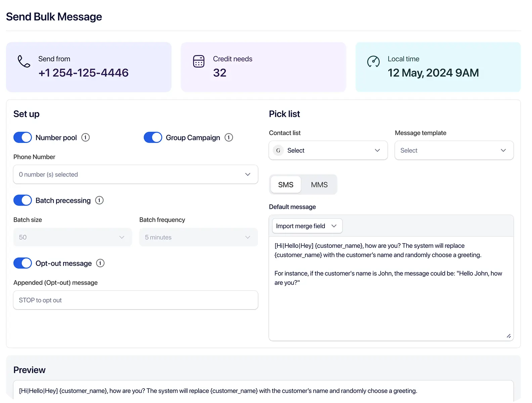Click the G avatar icon in Contact list
The image size is (532, 403).
tap(278, 150)
